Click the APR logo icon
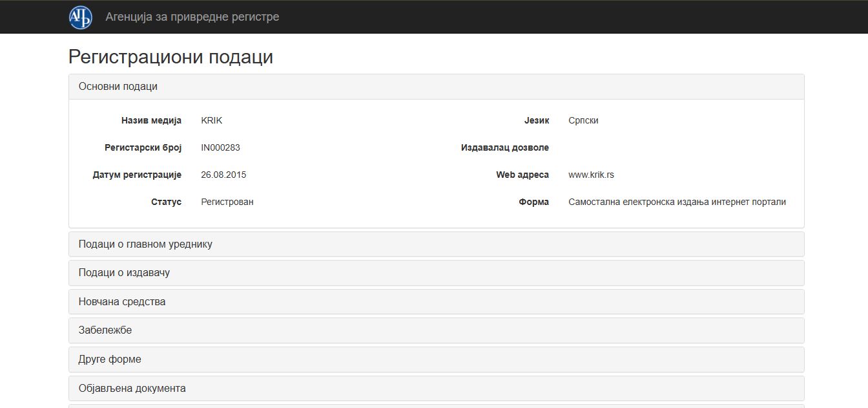Viewport: 868px width, 408px height. pyautogui.click(x=81, y=17)
